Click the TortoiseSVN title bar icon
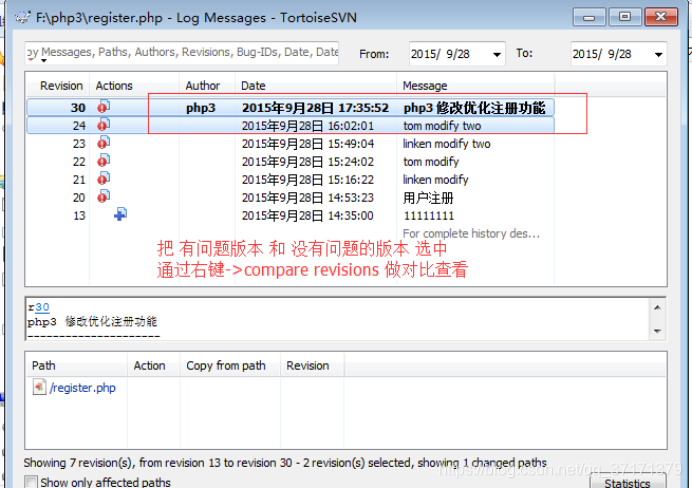This screenshot has height=488, width=692. click(x=23, y=18)
